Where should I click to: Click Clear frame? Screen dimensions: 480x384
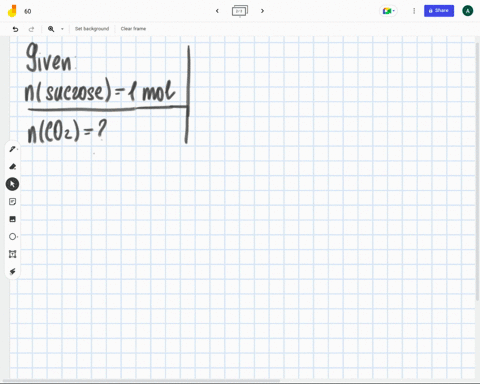pyautogui.click(x=133, y=29)
